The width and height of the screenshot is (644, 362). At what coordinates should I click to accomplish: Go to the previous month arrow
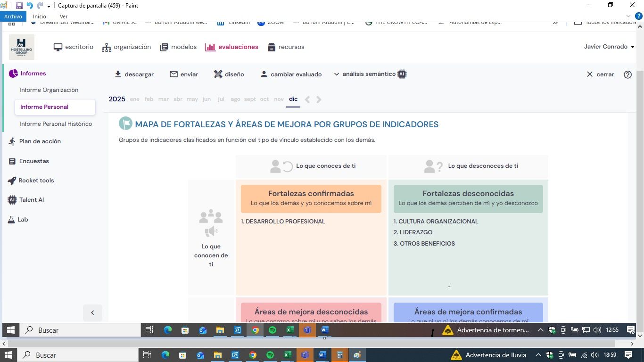(307, 99)
